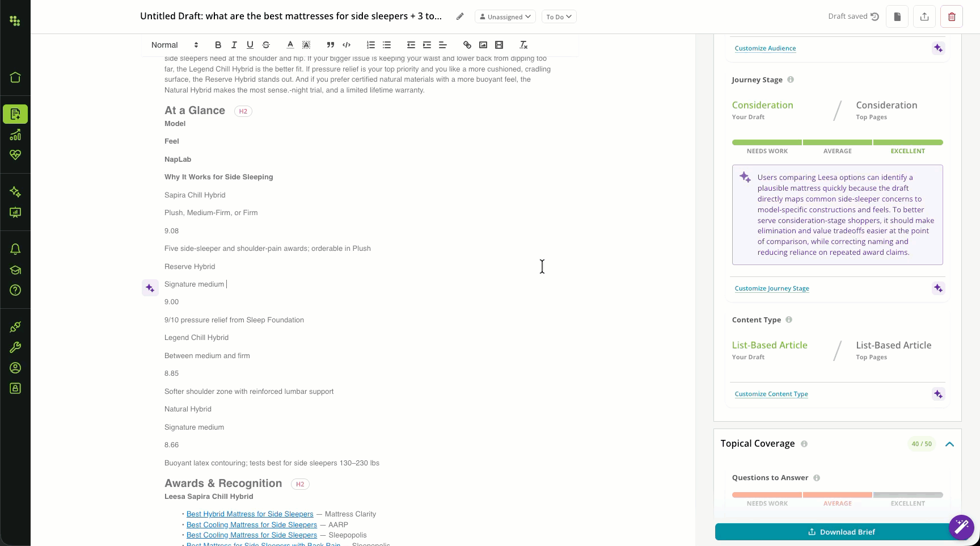Open the text color picker
Viewport: 980px width, 546px height.
290,45
